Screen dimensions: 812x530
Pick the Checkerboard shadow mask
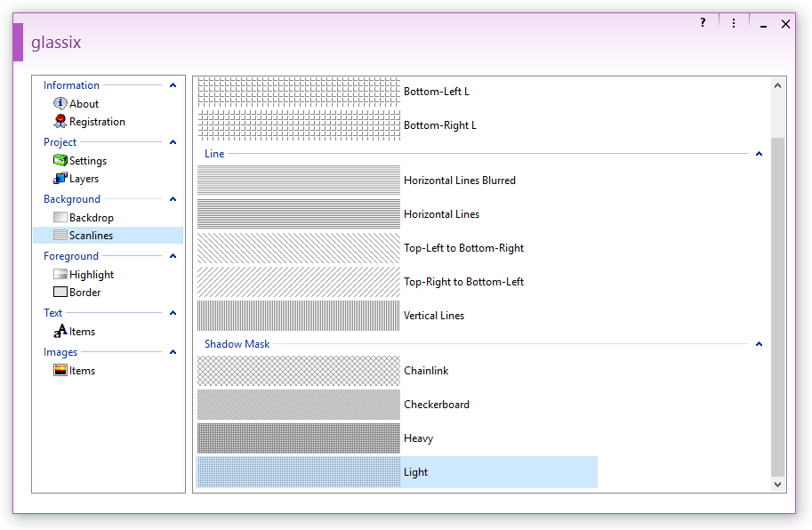click(x=299, y=405)
